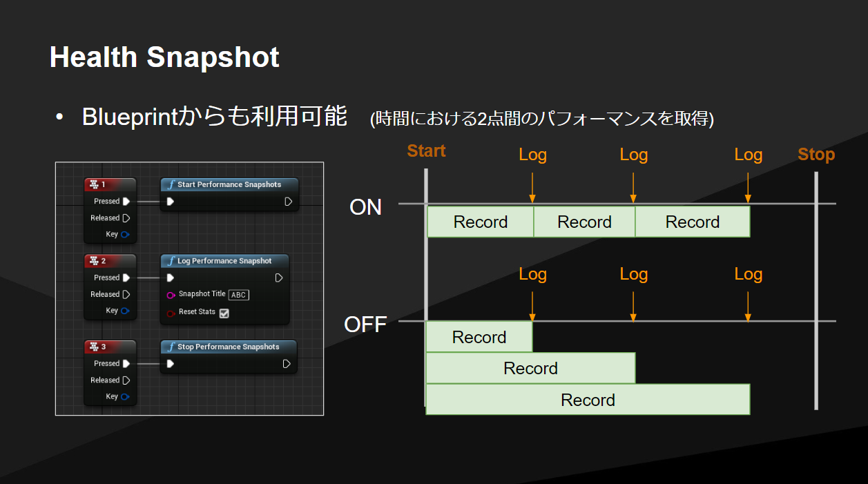Click the ON label next to the timeline
868x484 pixels.
(365, 207)
